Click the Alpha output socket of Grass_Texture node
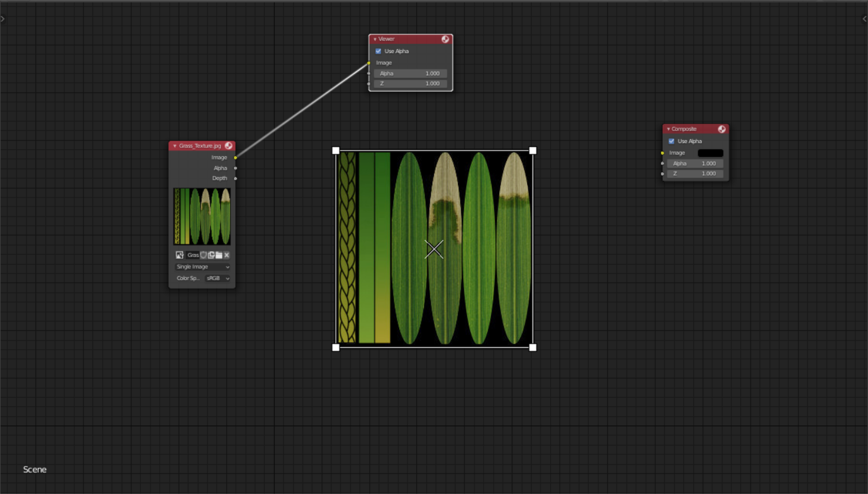Viewport: 868px width, 494px height. coord(235,168)
